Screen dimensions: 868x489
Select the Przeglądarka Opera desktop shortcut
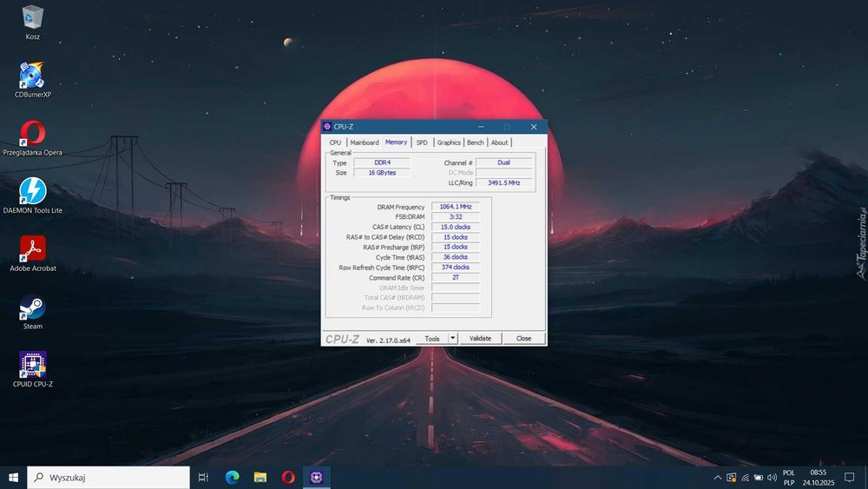pyautogui.click(x=32, y=138)
